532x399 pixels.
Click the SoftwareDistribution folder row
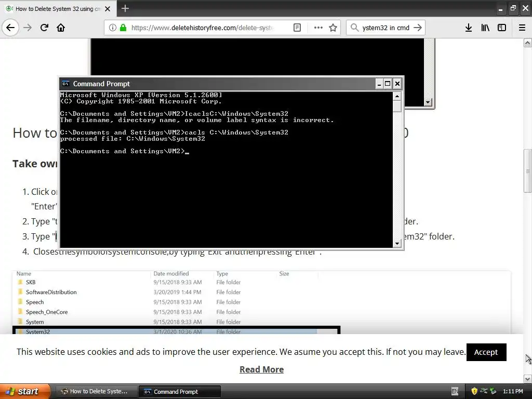167,292
